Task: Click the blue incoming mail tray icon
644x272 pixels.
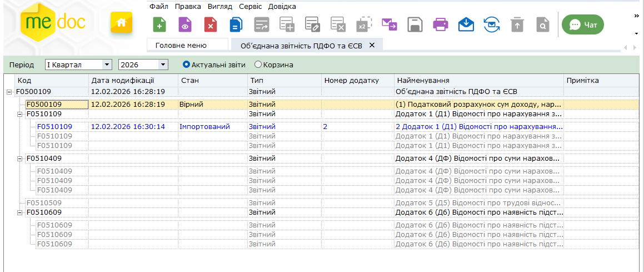Action: click(x=466, y=25)
